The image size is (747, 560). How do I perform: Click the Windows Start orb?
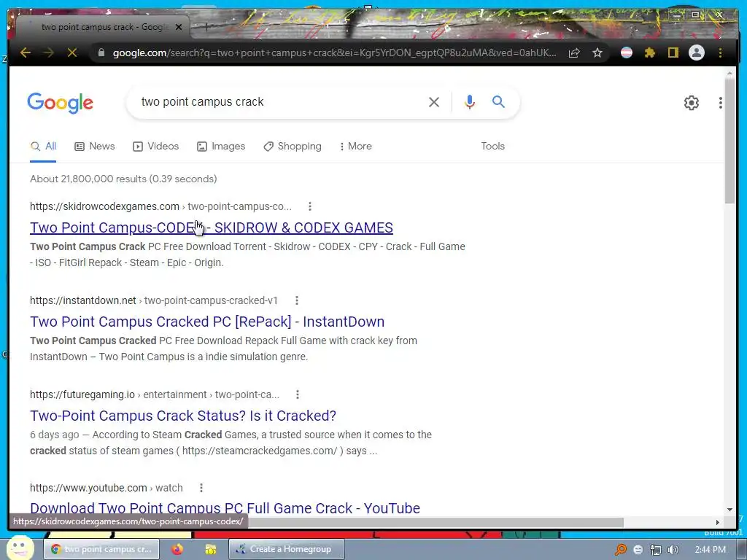pyautogui.click(x=20, y=548)
